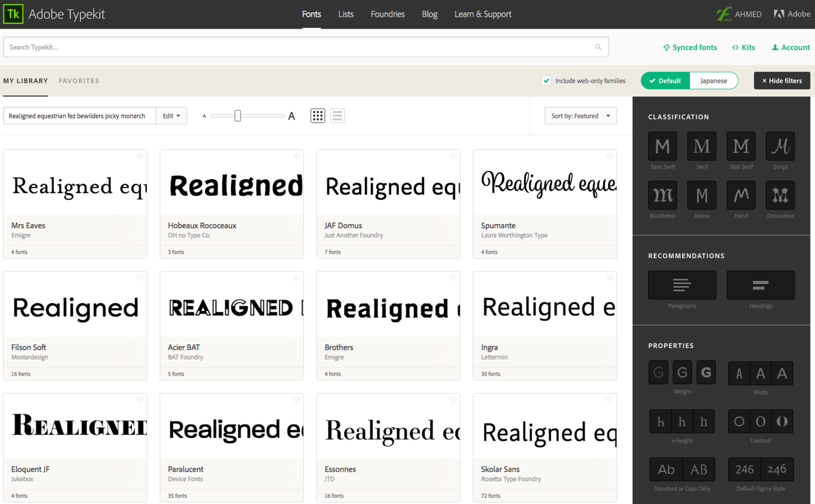Open the Lists nav tab

coord(346,14)
